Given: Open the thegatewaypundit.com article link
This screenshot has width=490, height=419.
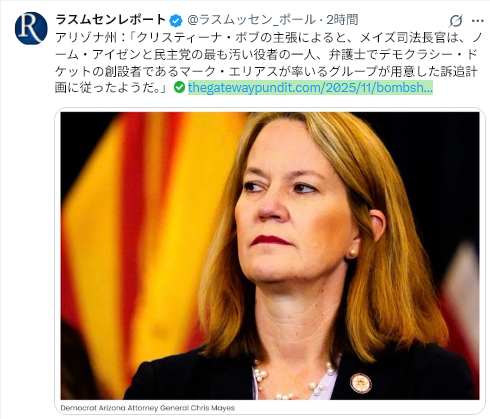Looking at the screenshot, I should [x=310, y=88].
